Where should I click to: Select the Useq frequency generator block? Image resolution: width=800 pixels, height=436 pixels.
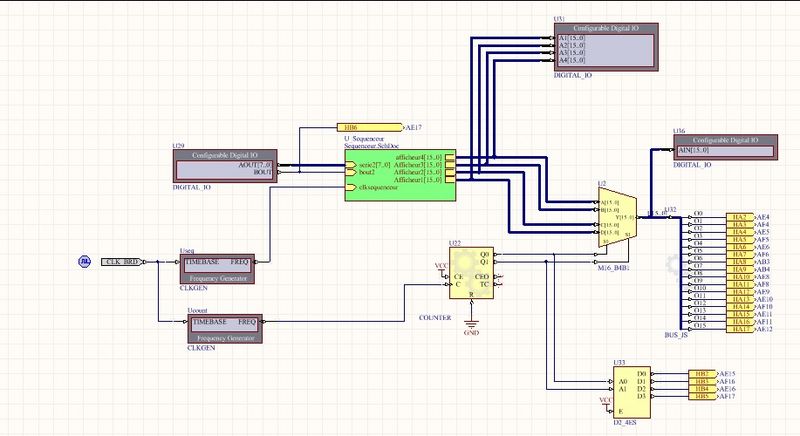219,266
